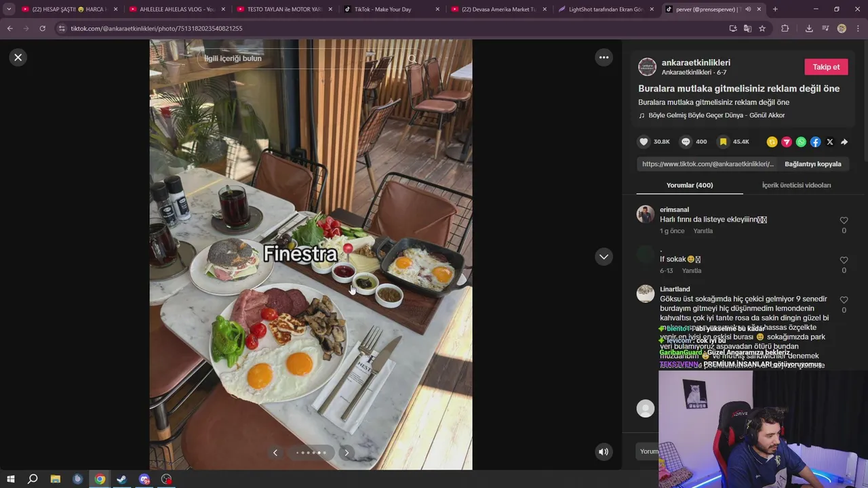This screenshot has width=868, height=488.
Task: Go back in browser history
Action: (x=9, y=28)
